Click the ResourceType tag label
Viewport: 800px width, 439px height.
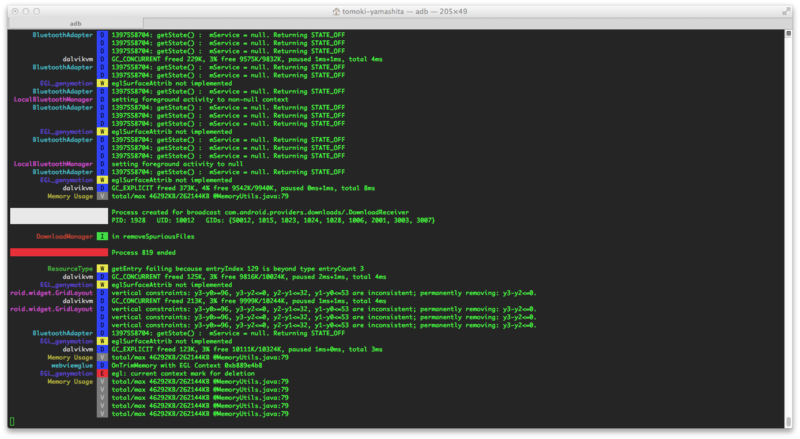pyautogui.click(x=70, y=269)
